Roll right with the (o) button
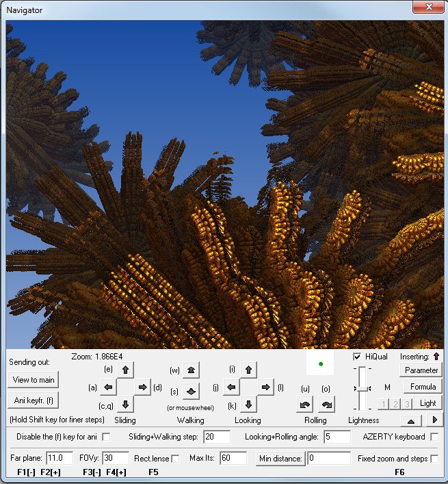 [326, 405]
